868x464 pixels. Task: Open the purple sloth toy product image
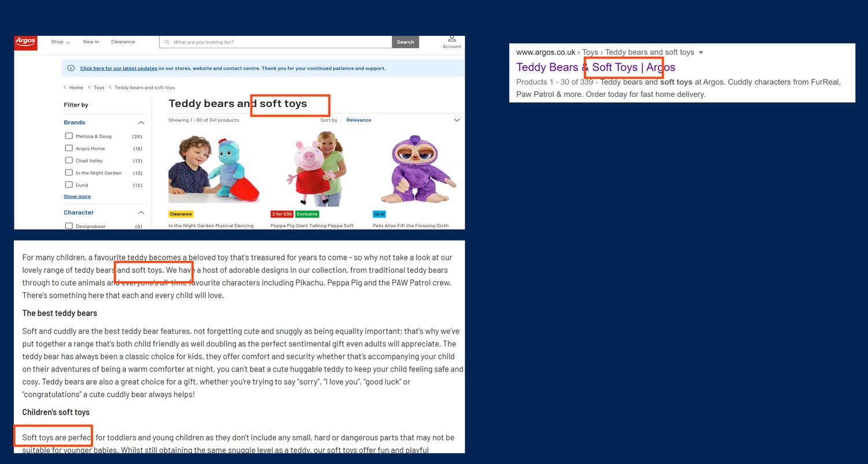click(x=418, y=168)
